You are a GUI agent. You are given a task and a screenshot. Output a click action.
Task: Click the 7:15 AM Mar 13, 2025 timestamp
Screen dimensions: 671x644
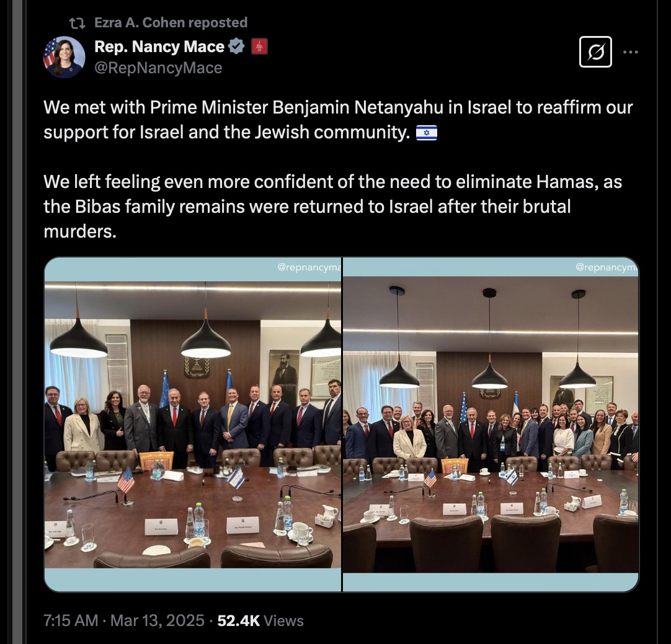click(123, 620)
